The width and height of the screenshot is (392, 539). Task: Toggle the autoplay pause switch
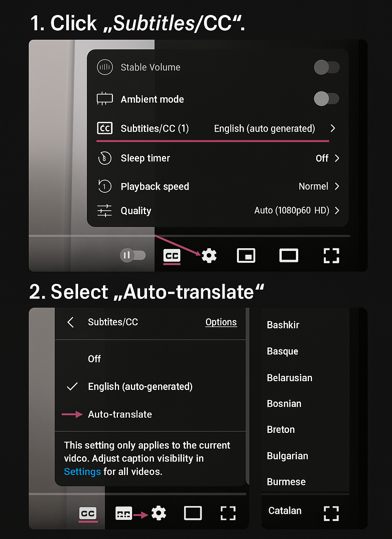[x=133, y=255]
